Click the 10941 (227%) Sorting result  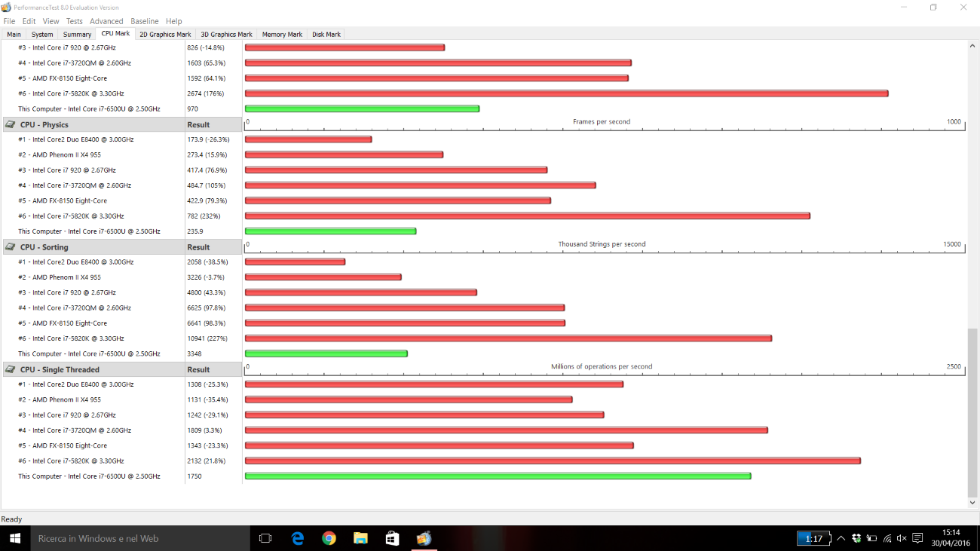[x=207, y=338]
